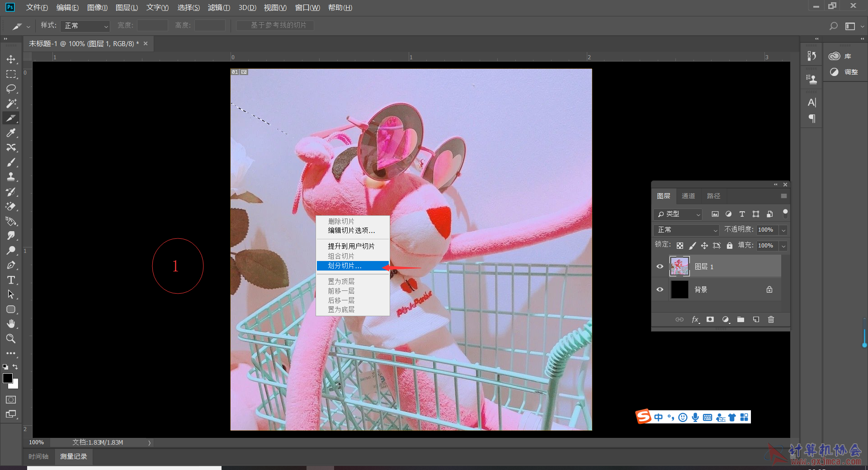Select the Paint Bucket tool
Screen dimensions: 868x470
point(11,221)
